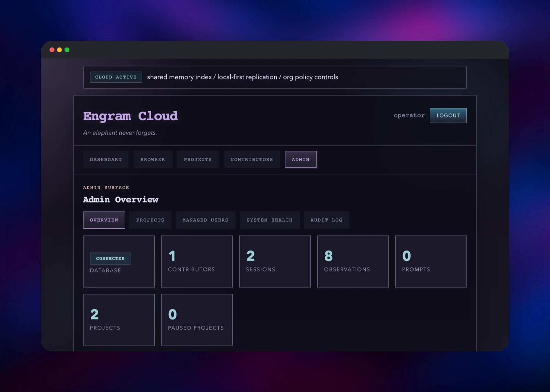The image size is (550, 392).
Task: Select the Observations count card
Action: click(x=353, y=261)
